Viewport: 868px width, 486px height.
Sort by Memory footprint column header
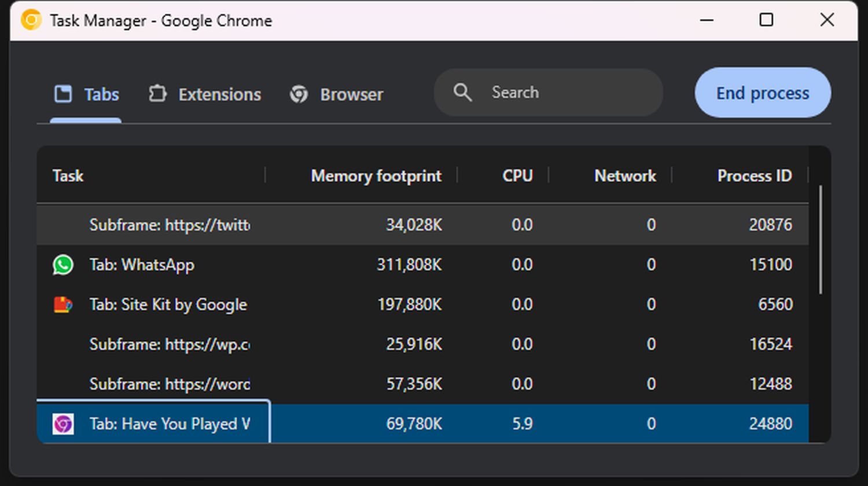pyautogui.click(x=376, y=176)
